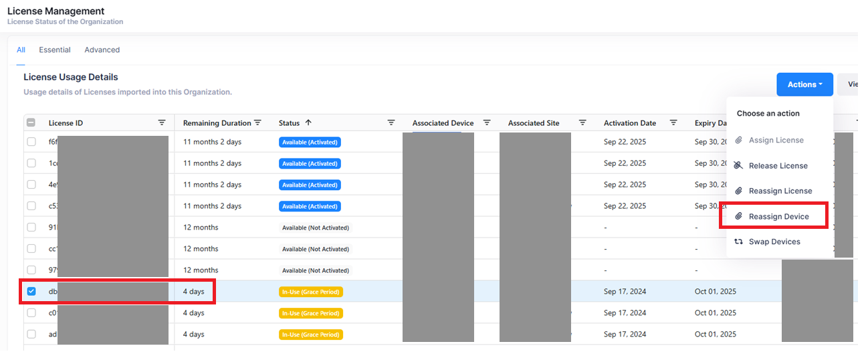Click the All tab
Viewport: 868px width, 358px height.
21,50
